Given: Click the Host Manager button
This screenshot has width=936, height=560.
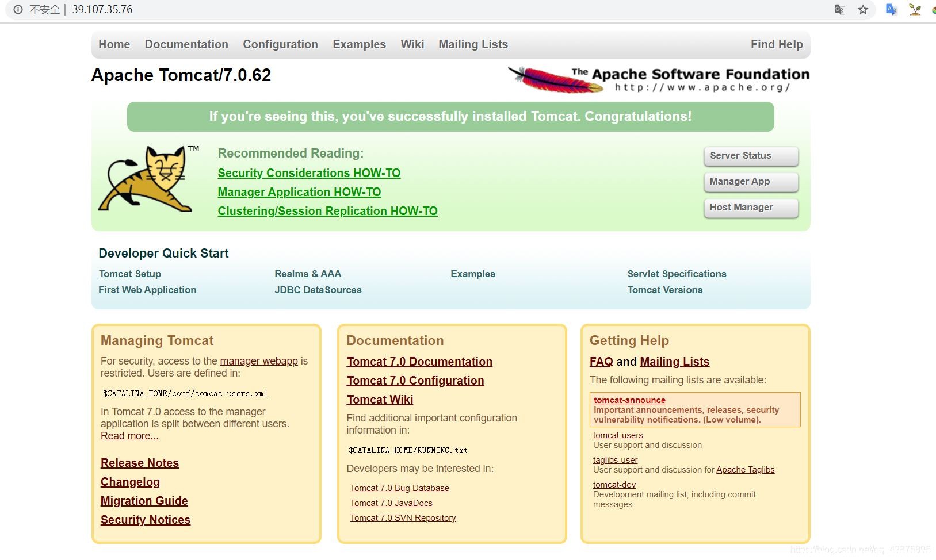Looking at the screenshot, I should (751, 208).
